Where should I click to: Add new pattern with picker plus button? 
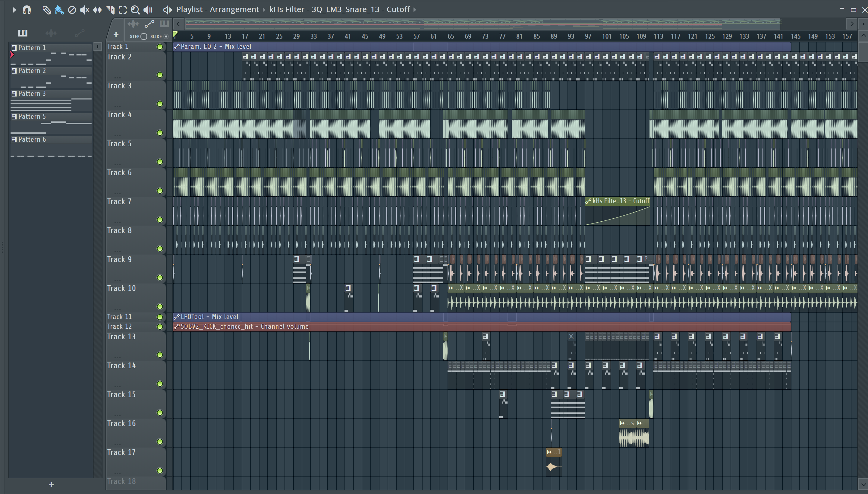click(51, 484)
